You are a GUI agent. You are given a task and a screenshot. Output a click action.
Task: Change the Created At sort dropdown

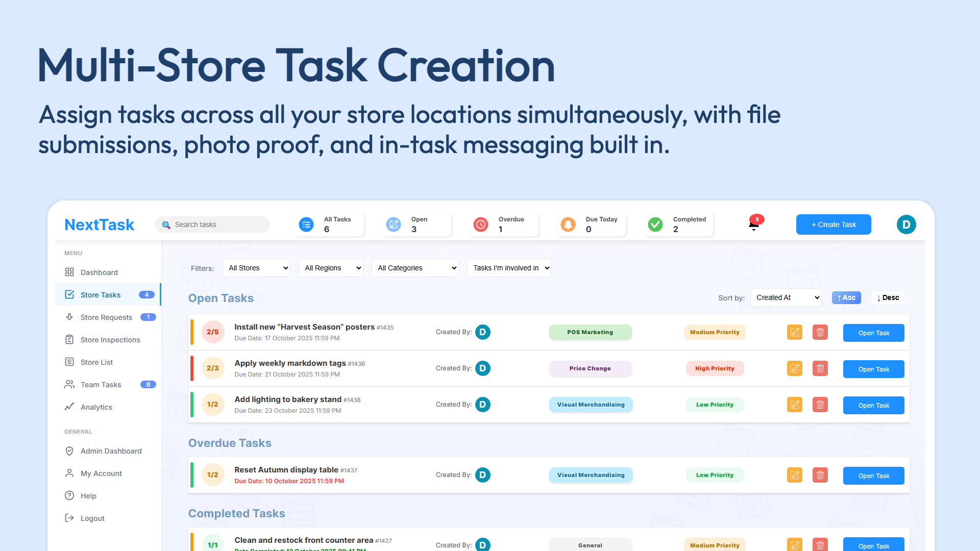pyautogui.click(x=786, y=297)
